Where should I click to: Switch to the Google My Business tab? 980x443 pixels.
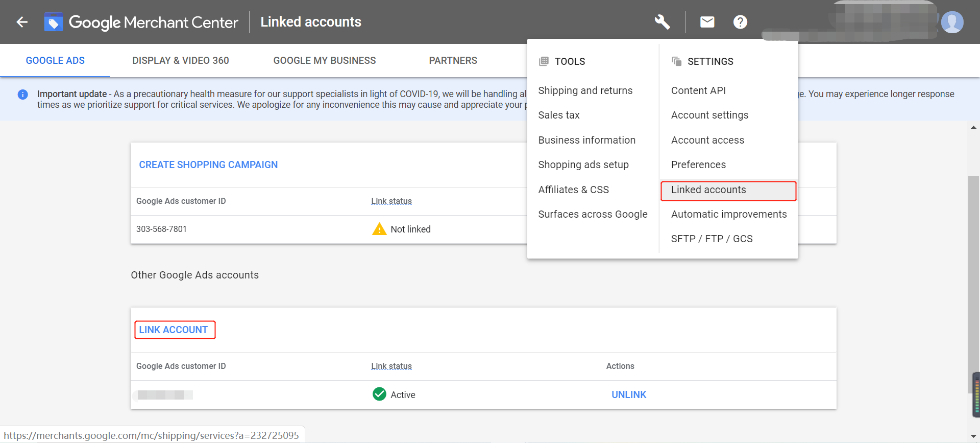pyautogui.click(x=325, y=60)
